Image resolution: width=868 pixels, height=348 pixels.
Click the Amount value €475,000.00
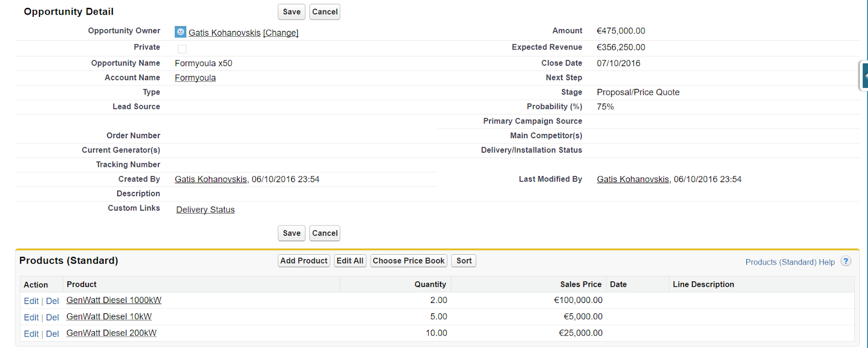click(x=621, y=31)
